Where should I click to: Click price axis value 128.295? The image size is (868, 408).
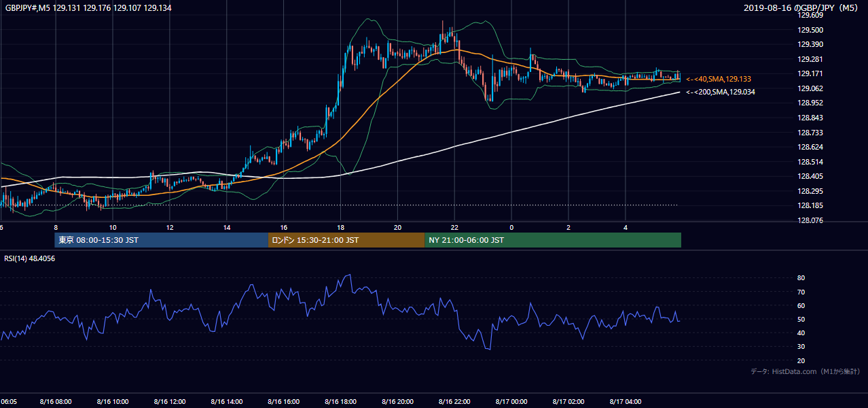[810, 191]
